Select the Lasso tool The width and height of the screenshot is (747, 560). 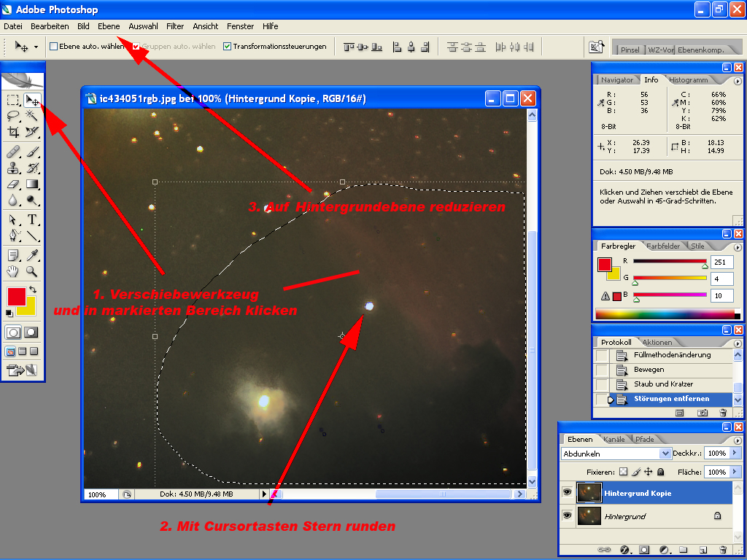[13, 115]
